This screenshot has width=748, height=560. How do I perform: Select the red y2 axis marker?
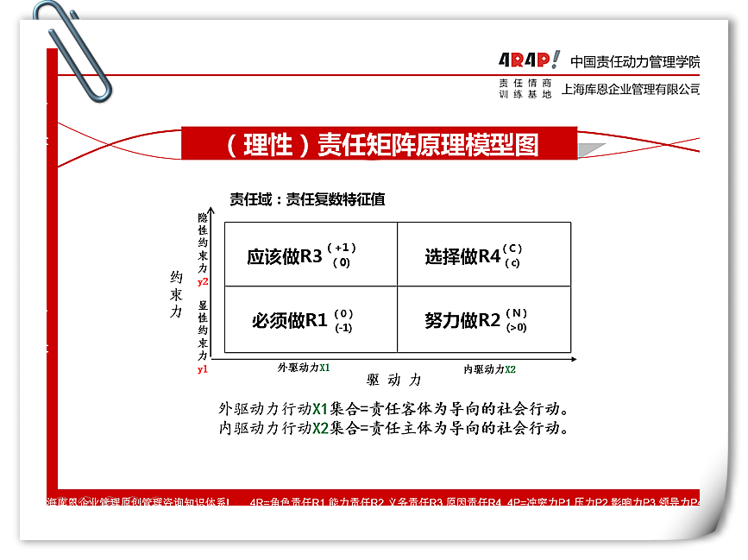203,281
